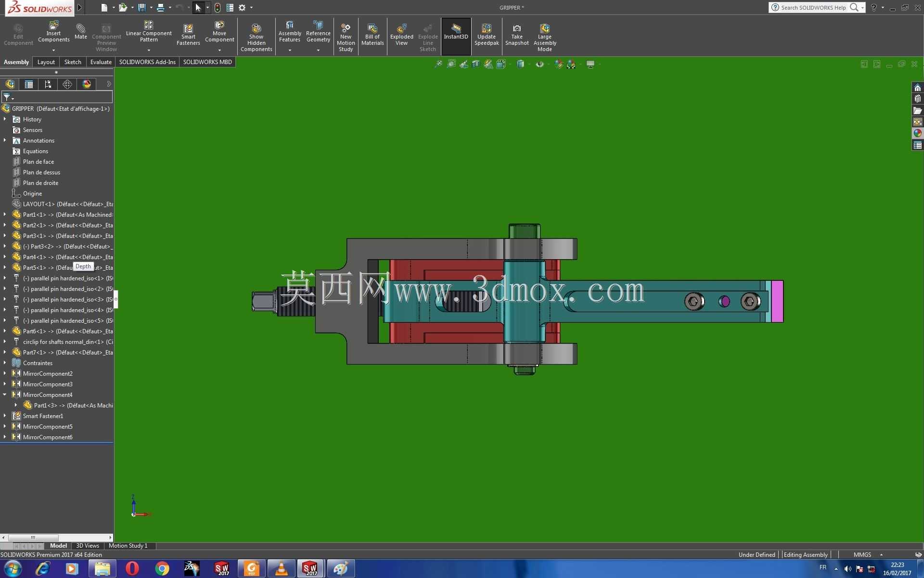Select Plan de face in tree

click(38, 162)
